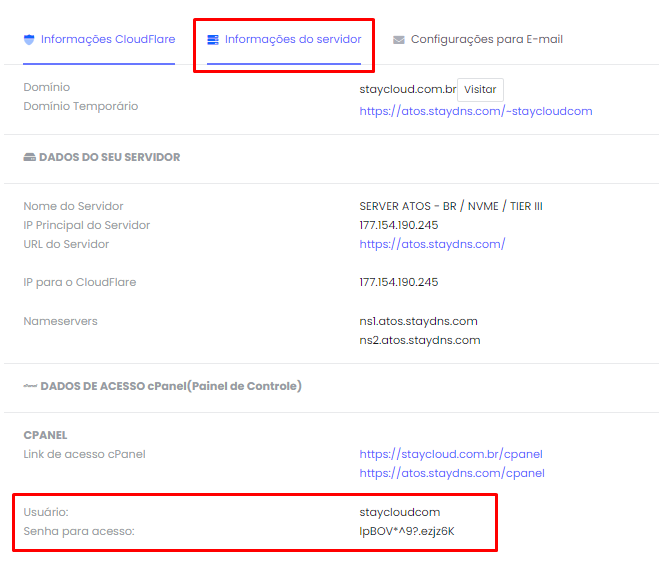Click the Nameservers label
659x582 pixels.
click(60, 321)
